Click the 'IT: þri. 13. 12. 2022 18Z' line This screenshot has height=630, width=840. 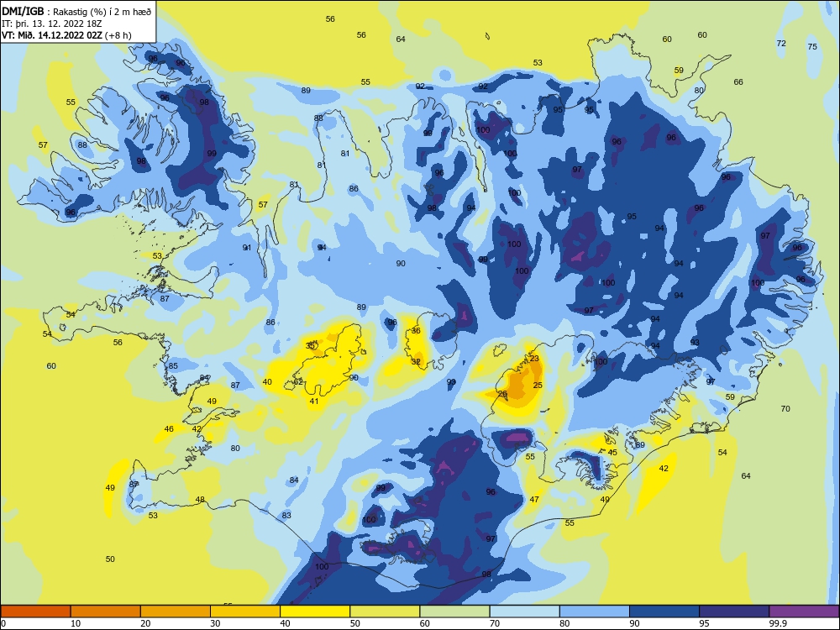[x=52, y=24]
